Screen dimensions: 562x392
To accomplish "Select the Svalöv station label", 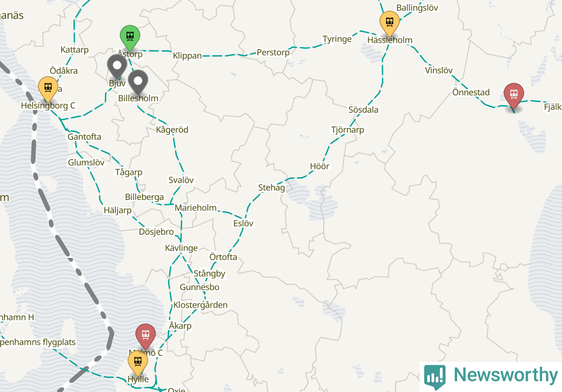I will (181, 180).
